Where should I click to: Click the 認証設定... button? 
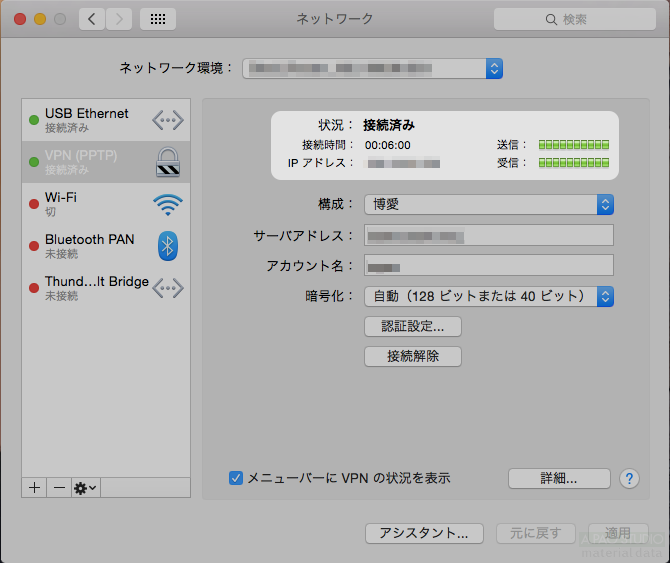(x=413, y=326)
